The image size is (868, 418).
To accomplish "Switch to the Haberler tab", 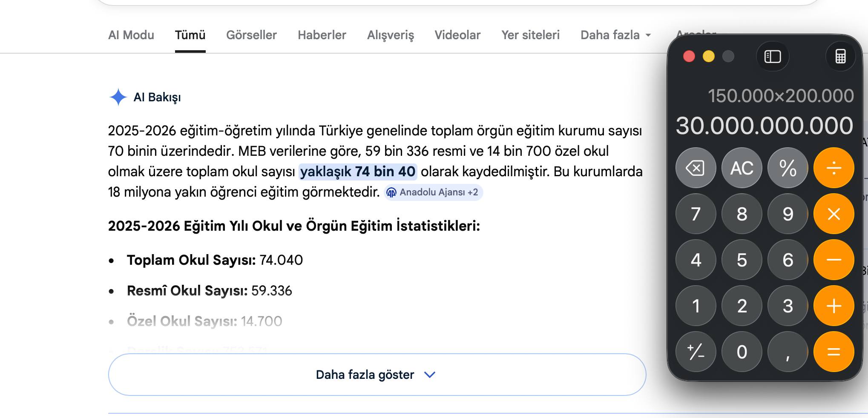I will 322,35.
